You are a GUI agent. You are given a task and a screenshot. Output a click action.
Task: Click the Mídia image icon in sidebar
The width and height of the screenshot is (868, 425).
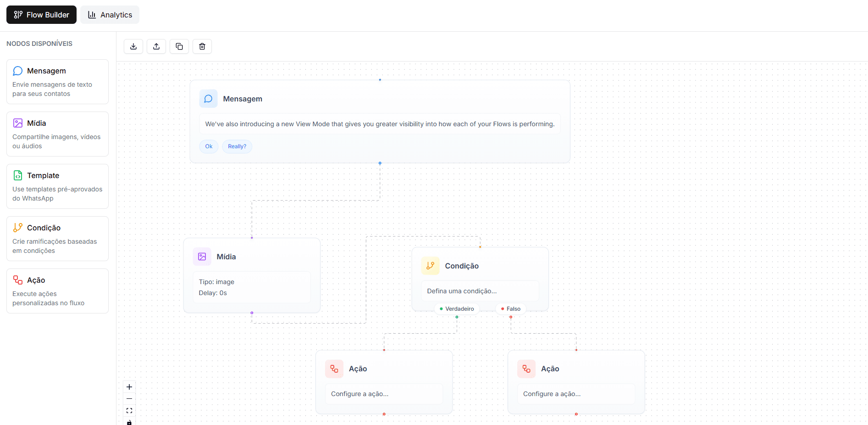[17, 123]
